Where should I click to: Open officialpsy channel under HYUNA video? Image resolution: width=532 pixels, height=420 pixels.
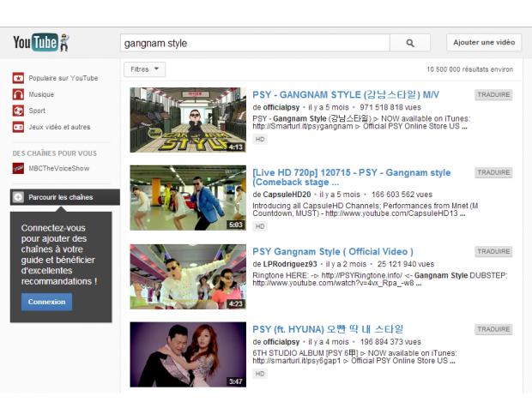click(x=281, y=342)
